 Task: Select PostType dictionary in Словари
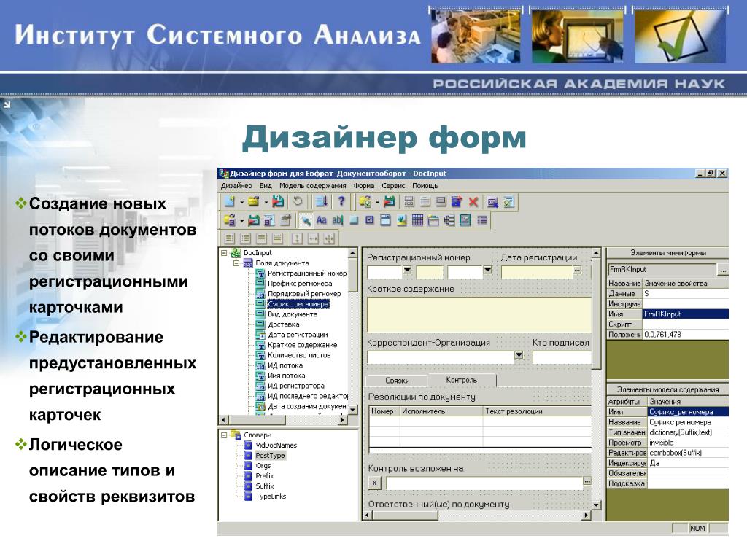point(270,455)
